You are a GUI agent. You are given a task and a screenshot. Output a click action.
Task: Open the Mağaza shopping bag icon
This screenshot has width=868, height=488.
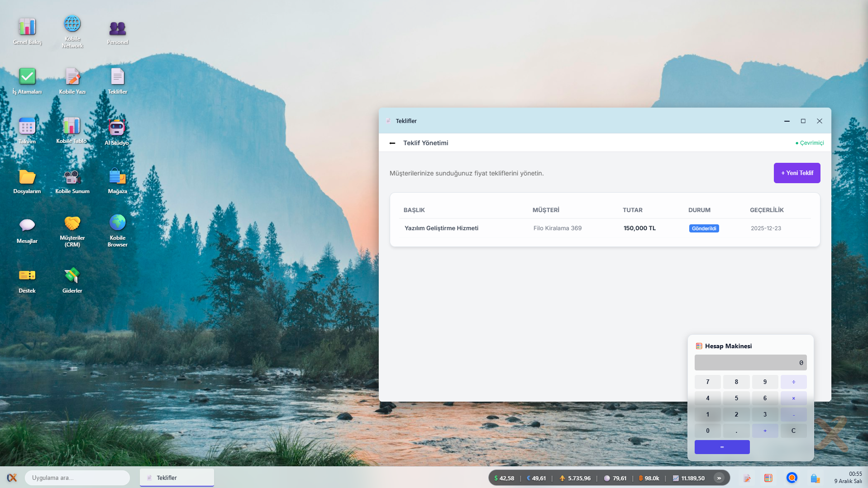click(118, 176)
